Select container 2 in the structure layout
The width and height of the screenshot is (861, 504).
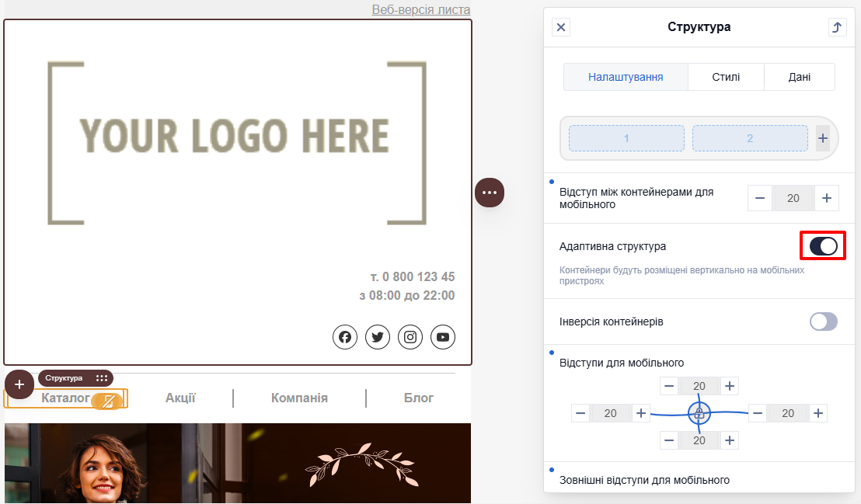[x=750, y=138]
